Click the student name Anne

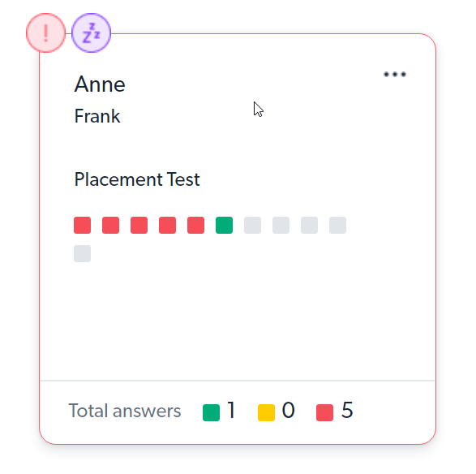100,84
